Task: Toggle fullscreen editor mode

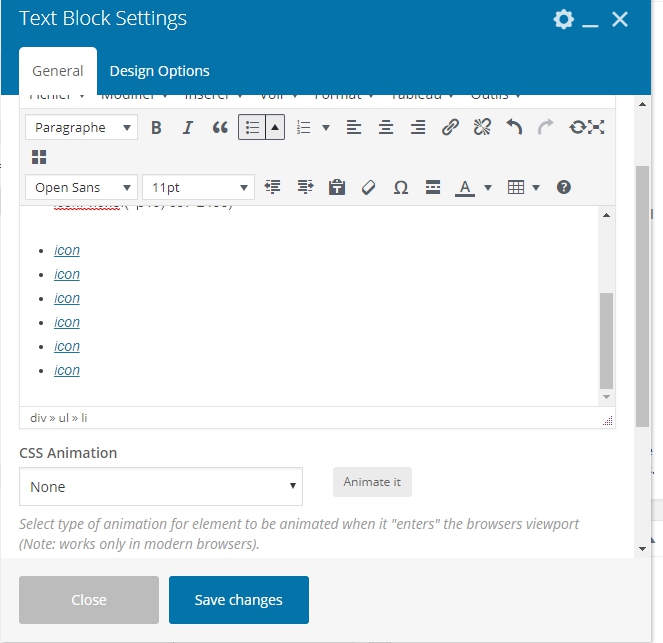Action: tap(596, 127)
